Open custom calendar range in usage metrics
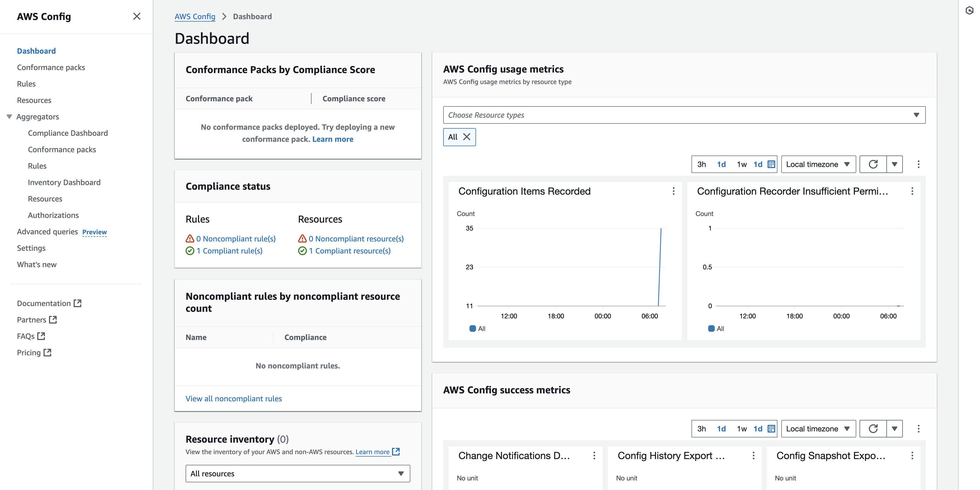The height and width of the screenshot is (490, 980). (771, 164)
